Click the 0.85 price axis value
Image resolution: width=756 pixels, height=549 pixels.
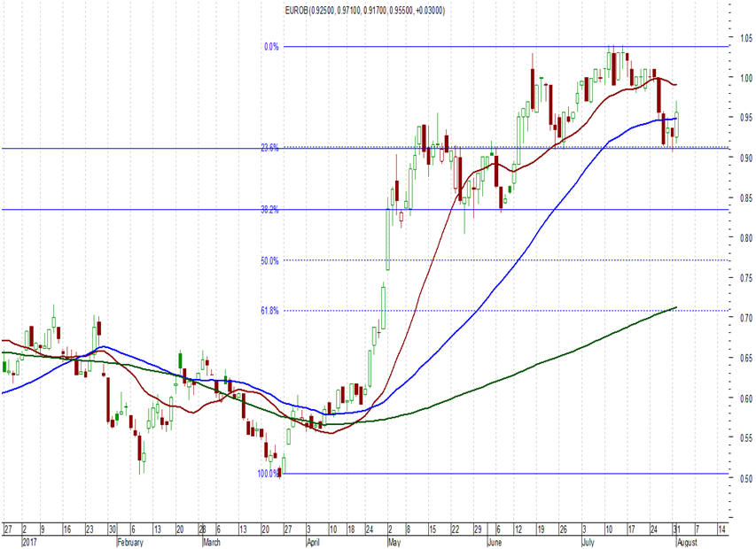pos(746,197)
